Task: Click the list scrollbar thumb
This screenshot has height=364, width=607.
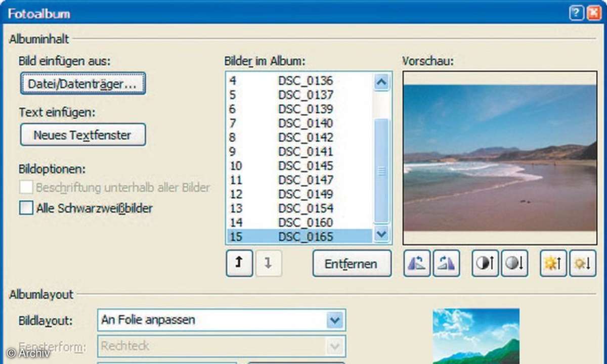Action: (x=382, y=171)
